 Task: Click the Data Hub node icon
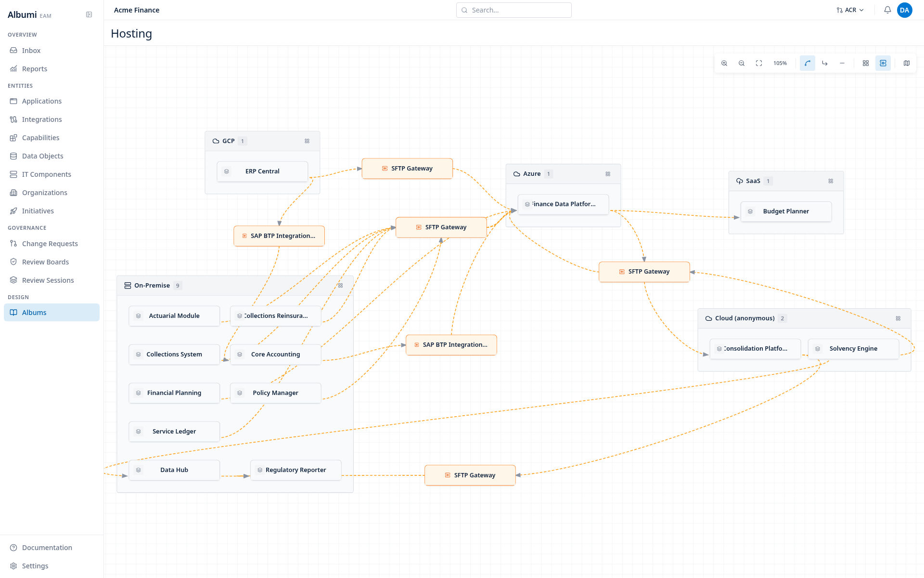tap(139, 470)
